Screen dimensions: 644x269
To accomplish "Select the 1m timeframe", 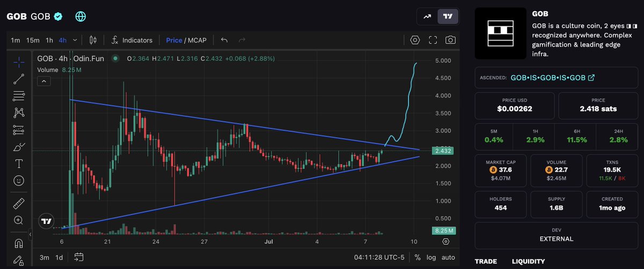I will pyautogui.click(x=16, y=40).
